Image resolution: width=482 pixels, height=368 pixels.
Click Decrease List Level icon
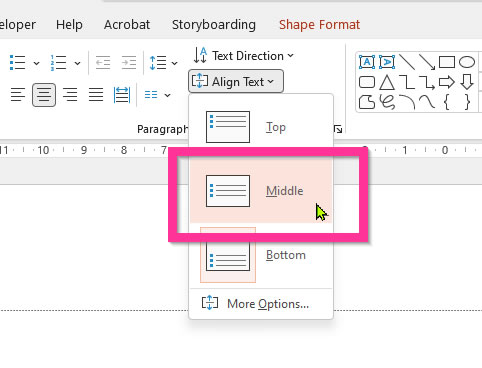103,63
